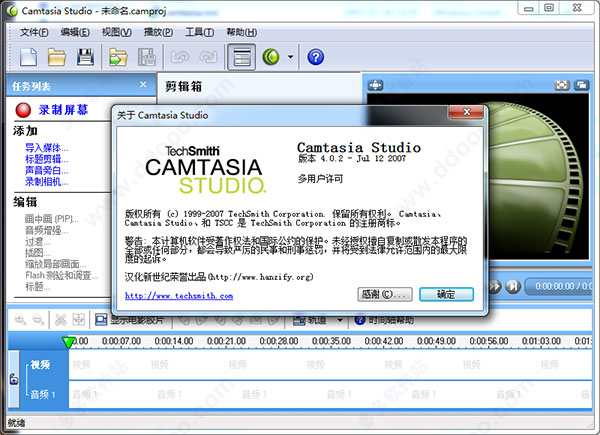Click the preview detach window icon
This screenshot has height=435, width=600.
582,85
